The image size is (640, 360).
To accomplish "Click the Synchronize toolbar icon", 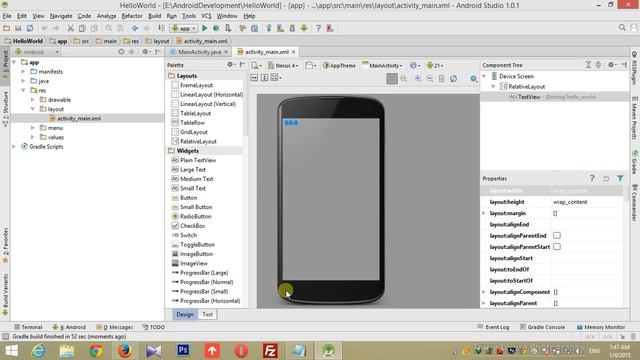I will tap(30, 28).
